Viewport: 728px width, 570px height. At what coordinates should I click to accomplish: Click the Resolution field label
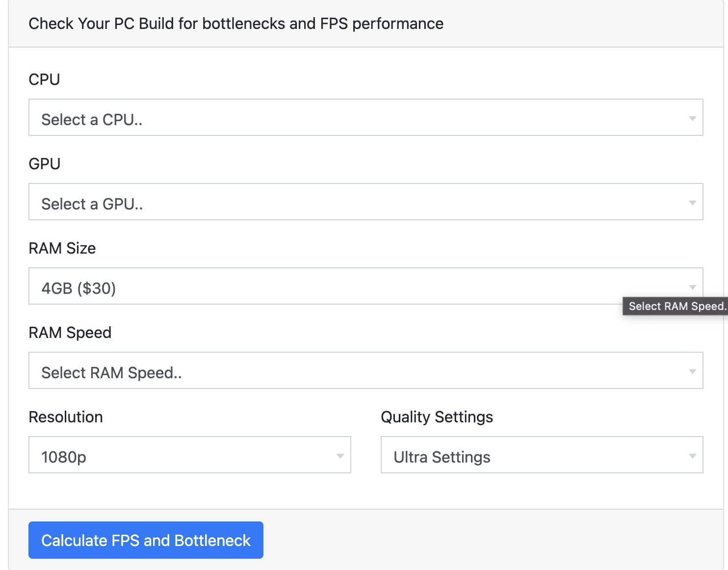66,417
